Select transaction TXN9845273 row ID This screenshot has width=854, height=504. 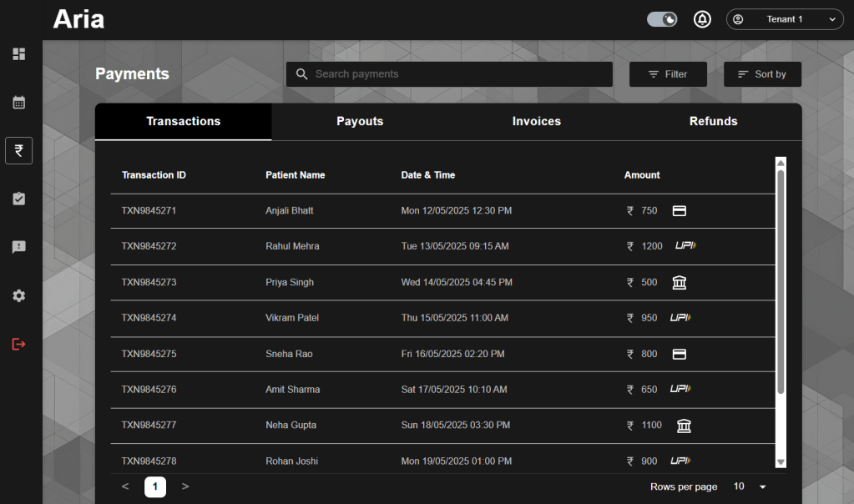(x=149, y=282)
